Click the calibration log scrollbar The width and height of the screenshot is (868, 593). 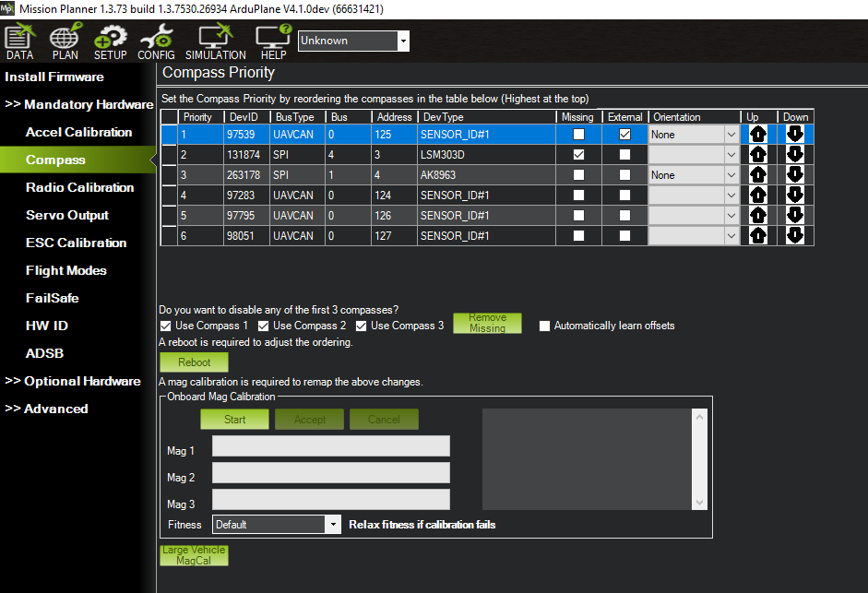coord(699,459)
